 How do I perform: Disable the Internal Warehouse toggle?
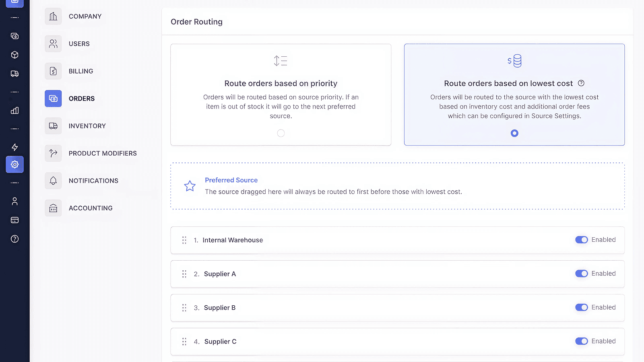581,240
